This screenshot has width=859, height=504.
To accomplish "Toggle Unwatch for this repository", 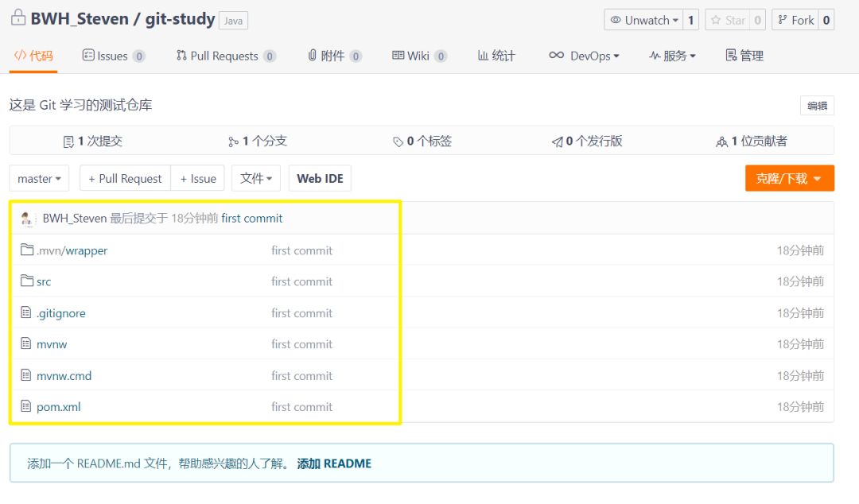I will (x=643, y=20).
